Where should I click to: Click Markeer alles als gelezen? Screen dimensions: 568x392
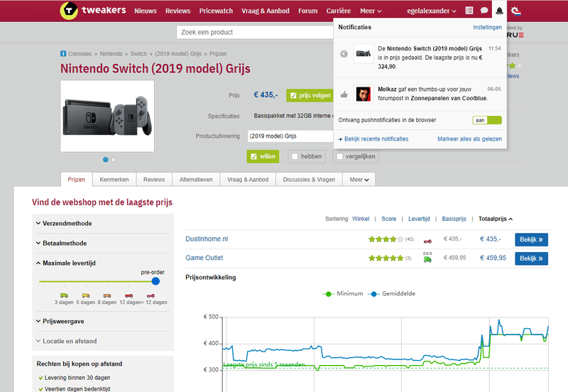coord(469,138)
